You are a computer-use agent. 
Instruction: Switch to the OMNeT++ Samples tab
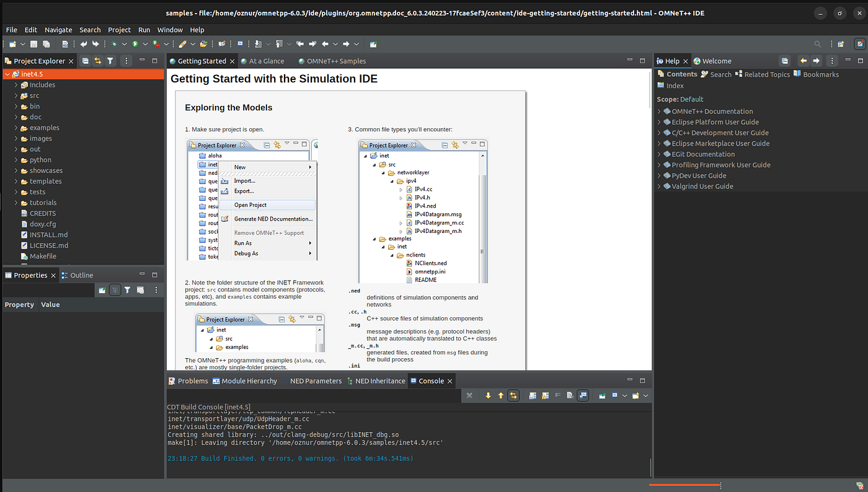tap(332, 61)
